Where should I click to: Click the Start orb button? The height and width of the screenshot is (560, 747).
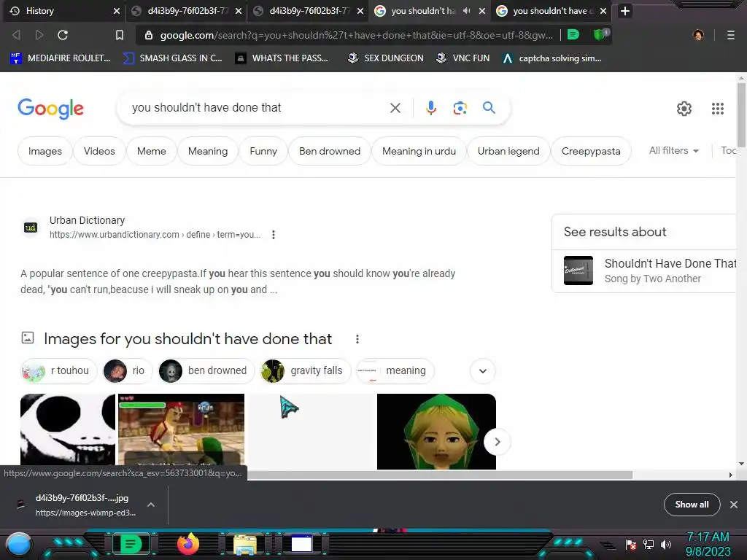pyautogui.click(x=19, y=545)
